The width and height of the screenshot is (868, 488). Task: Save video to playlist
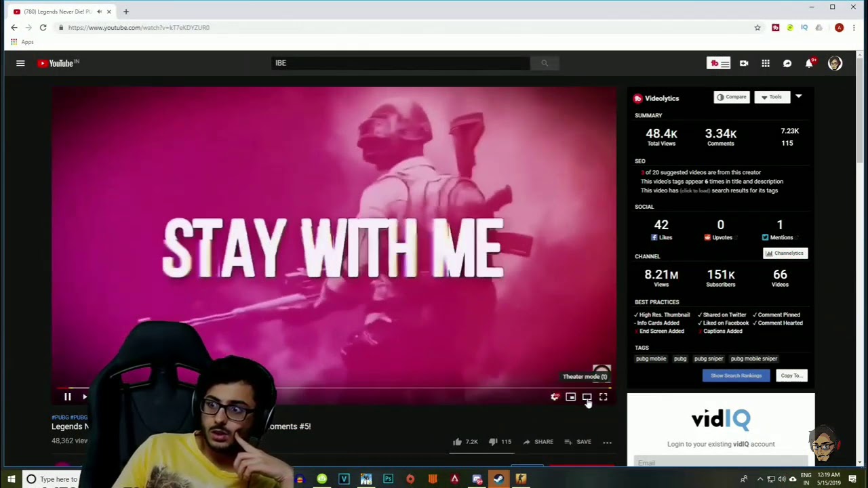click(x=577, y=442)
